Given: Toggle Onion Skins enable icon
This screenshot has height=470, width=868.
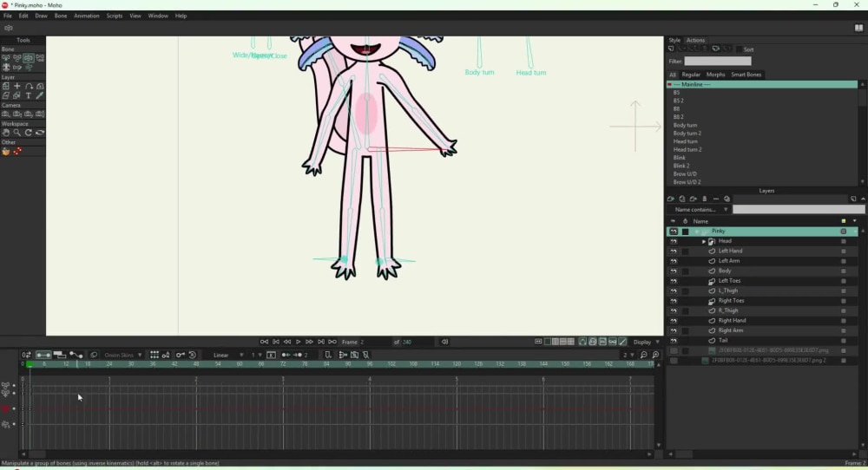Looking at the screenshot, I should pos(94,355).
